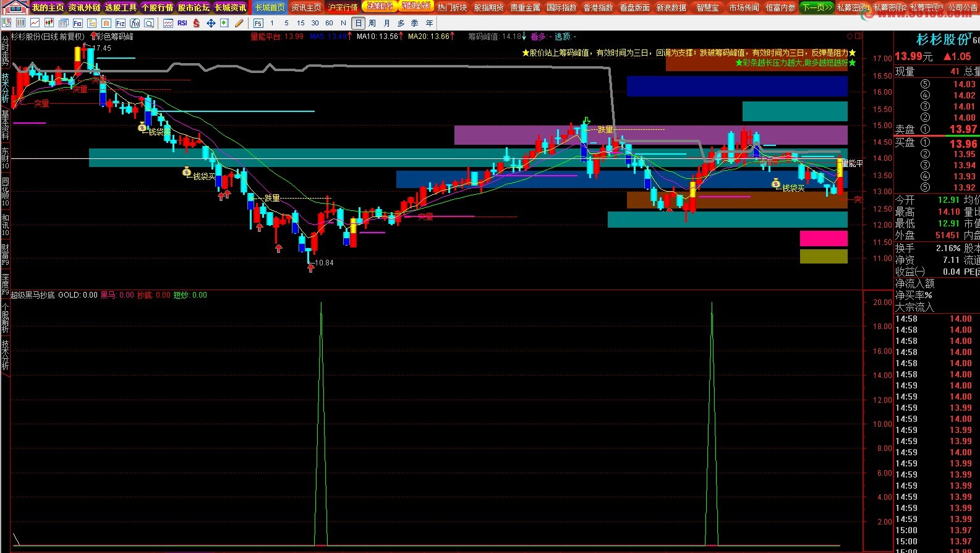Open the 财富F9 side tab
The height and width of the screenshot is (553, 980).
[x=5, y=254]
